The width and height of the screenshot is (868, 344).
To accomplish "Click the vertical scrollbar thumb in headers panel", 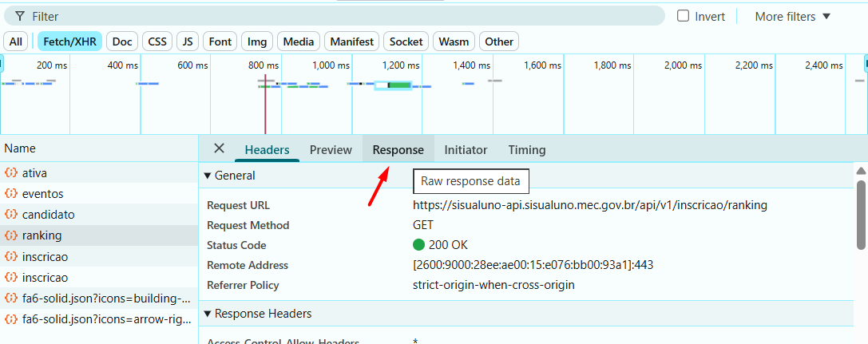I will pos(862,215).
